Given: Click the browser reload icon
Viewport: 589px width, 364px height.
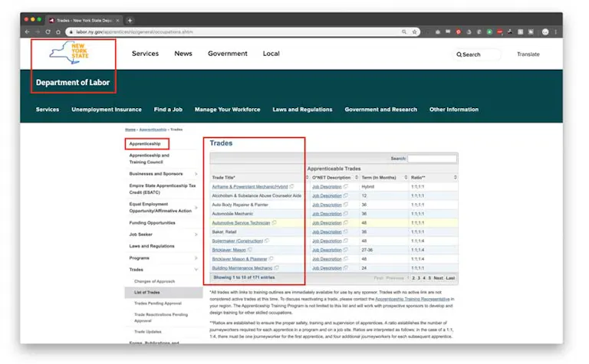Looking at the screenshot, I should 48,32.
